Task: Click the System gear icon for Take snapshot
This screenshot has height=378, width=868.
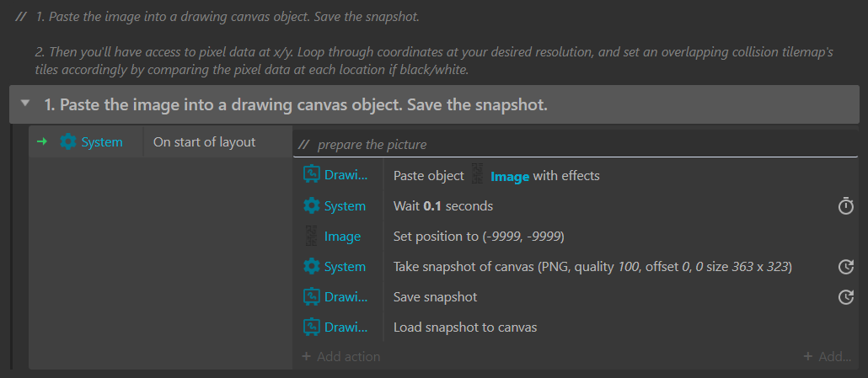Action: [x=312, y=267]
